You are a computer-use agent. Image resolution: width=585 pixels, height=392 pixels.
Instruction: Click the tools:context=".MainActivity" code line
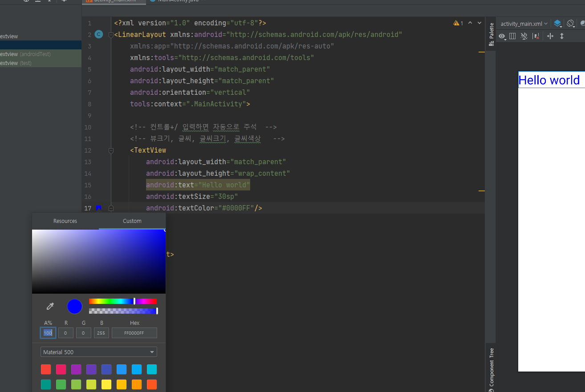pyautogui.click(x=190, y=104)
